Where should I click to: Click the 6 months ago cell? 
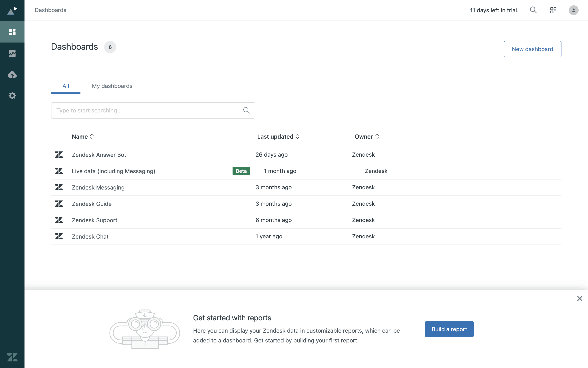273,220
